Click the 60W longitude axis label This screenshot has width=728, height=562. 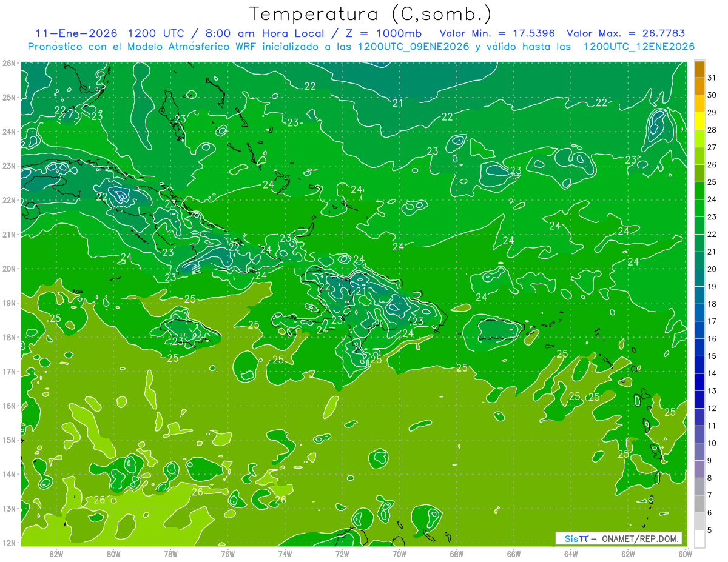coord(685,554)
